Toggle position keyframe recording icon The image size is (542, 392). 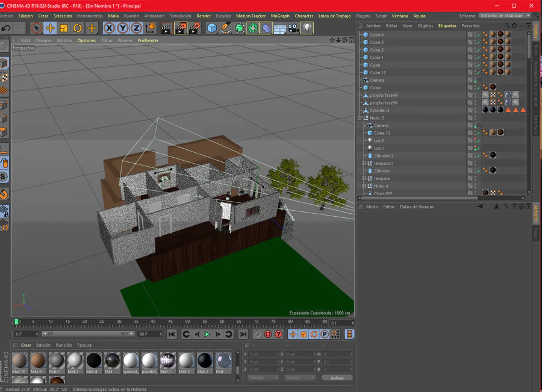click(x=293, y=334)
